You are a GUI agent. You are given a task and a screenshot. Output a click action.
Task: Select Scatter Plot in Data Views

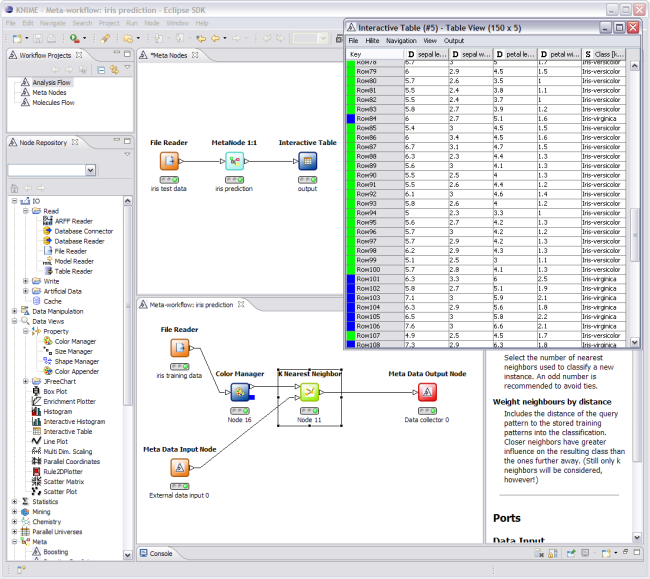pyautogui.click(x=60, y=492)
